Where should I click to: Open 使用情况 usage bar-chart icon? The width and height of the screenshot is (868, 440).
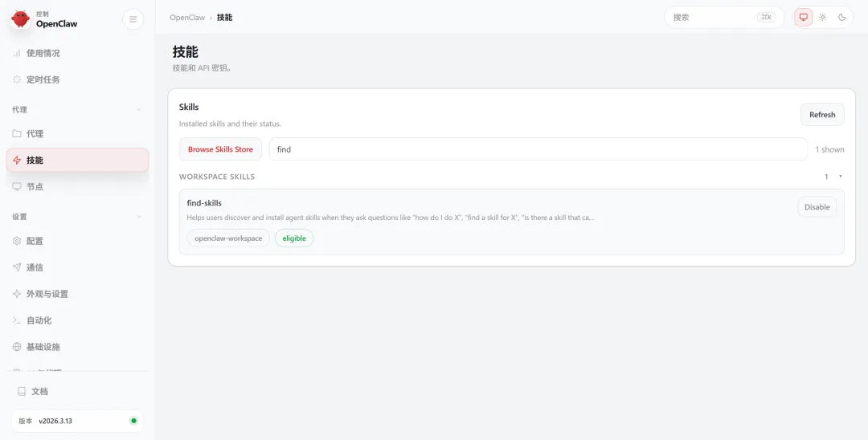coord(17,53)
